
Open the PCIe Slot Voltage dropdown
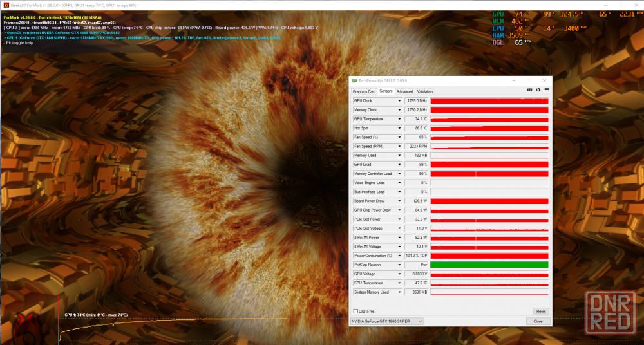click(x=399, y=228)
